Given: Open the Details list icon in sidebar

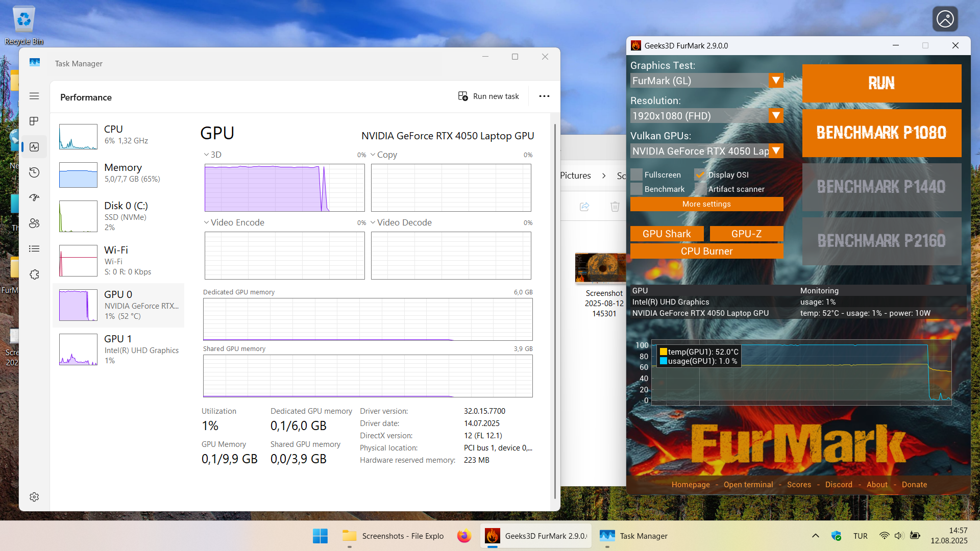Looking at the screenshot, I should pos(34,249).
